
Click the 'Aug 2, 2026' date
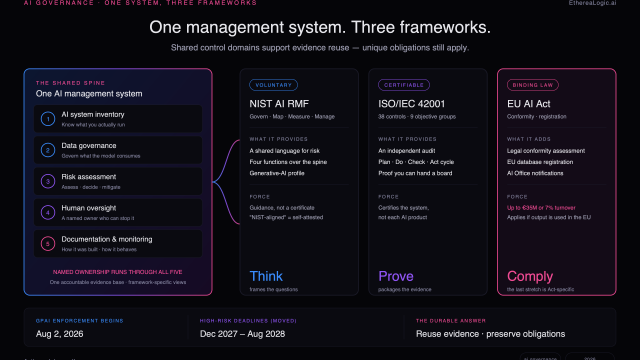(x=60, y=334)
